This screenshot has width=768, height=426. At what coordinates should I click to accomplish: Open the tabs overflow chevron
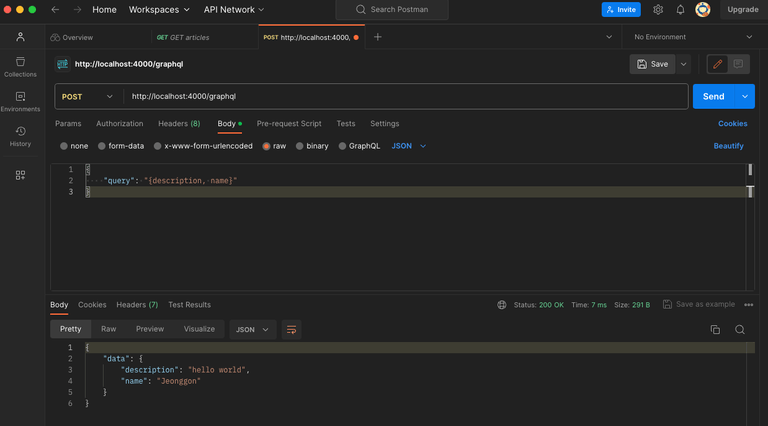tap(609, 37)
